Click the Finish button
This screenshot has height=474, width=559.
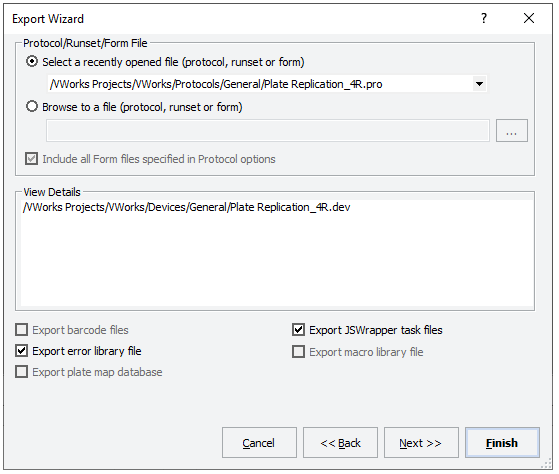502,443
